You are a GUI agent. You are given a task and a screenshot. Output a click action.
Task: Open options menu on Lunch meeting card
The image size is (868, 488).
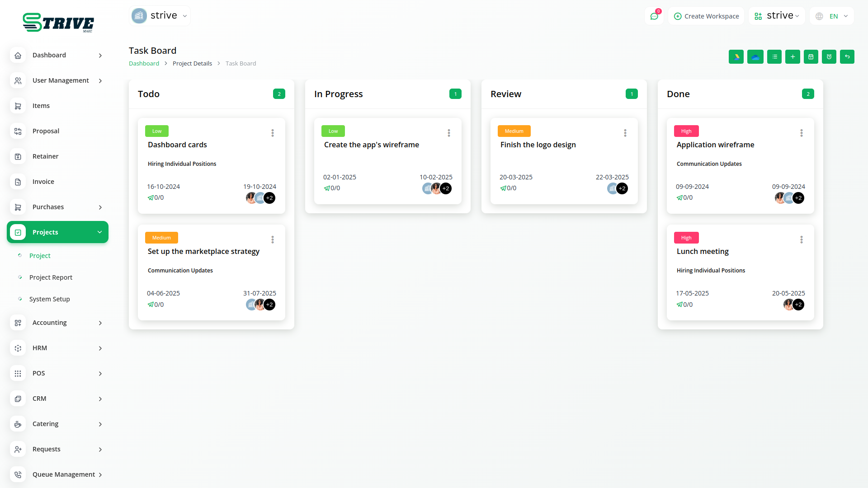801,239
